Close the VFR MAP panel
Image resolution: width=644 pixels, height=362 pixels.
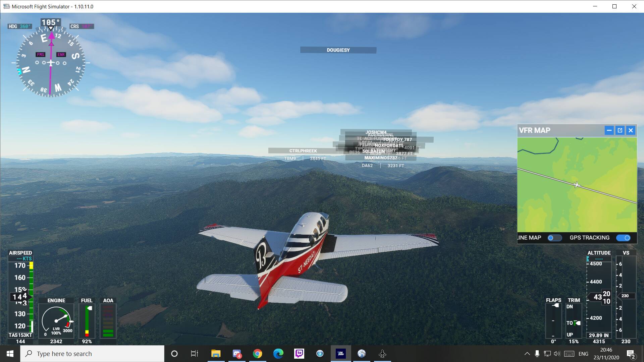pyautogui.click(x=631, y=130)
